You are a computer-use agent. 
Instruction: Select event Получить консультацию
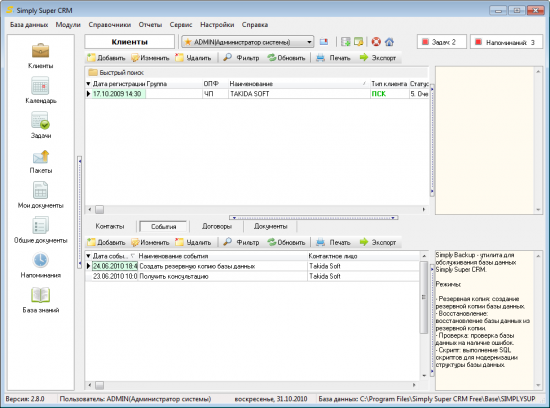pos(222,276)
